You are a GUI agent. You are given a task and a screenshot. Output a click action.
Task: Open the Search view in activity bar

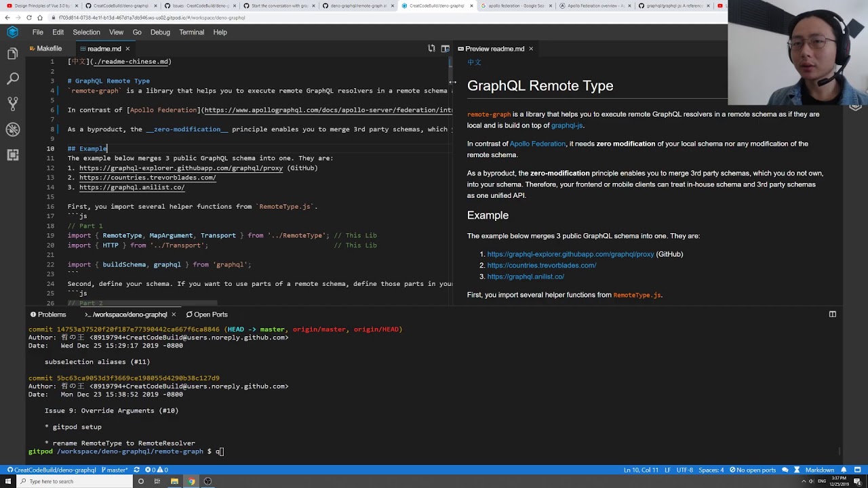tap(12, 79)
